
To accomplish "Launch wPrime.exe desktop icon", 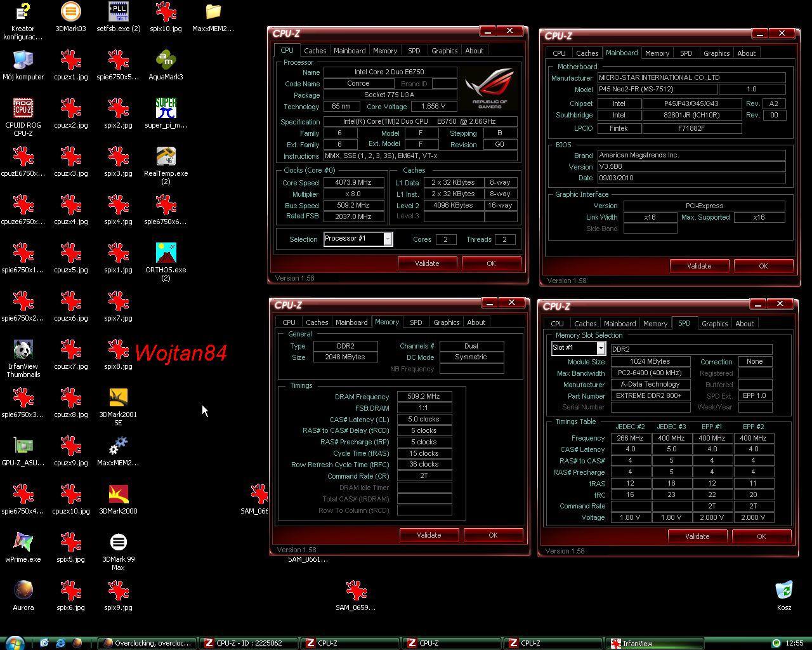I will pyautogui.click(x=23, y=547).
